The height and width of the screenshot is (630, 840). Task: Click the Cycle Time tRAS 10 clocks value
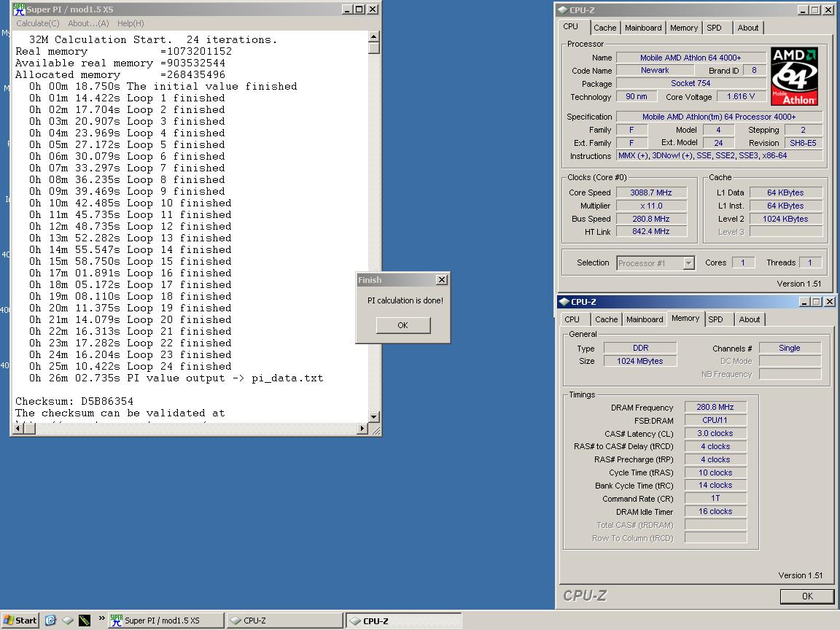tap(715, 472)
